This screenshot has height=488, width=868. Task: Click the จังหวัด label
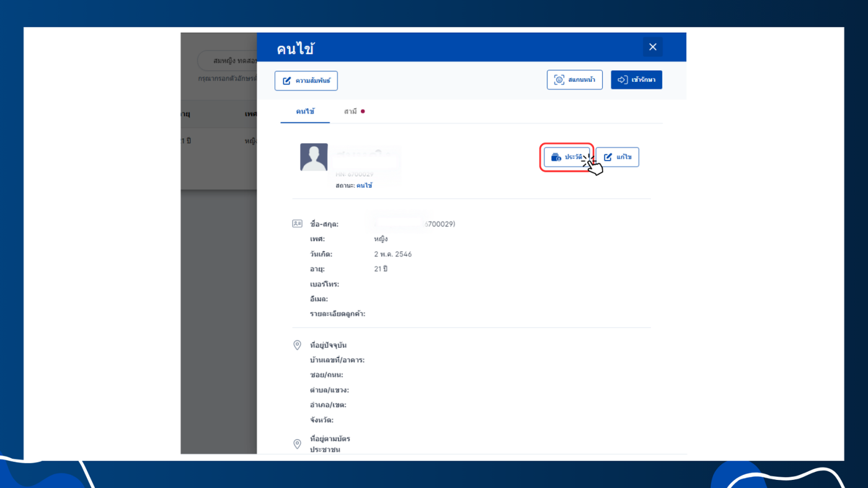click(x=322, y=420)
